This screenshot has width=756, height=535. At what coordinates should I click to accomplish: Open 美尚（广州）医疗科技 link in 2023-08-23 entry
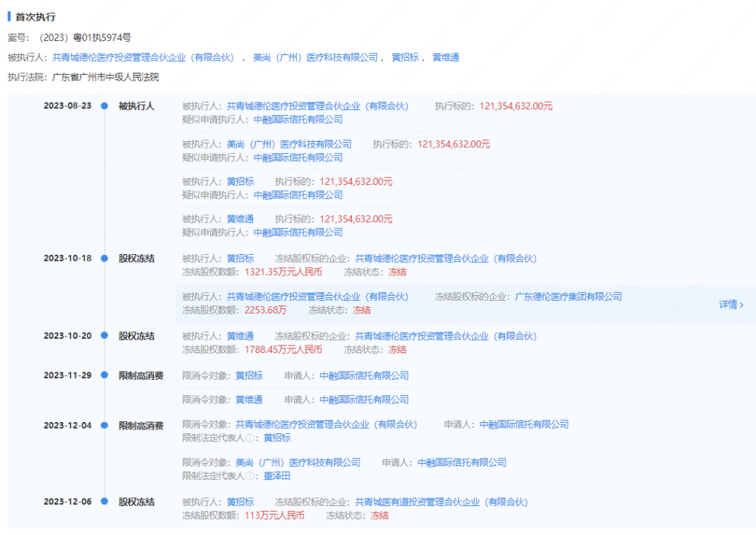pos(290,144)
